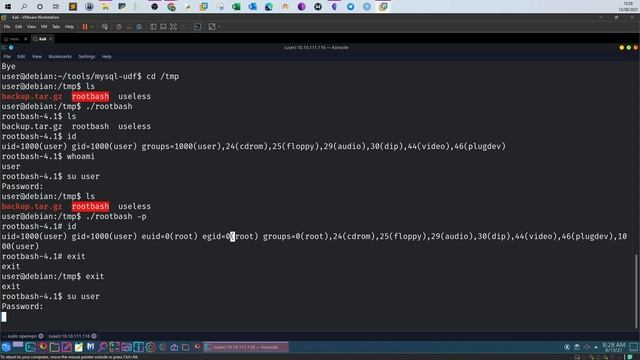The width and height of the screenshot is (640, 360).
Task: Close the Kali VM tab
Action: click(x=51, y=39)
